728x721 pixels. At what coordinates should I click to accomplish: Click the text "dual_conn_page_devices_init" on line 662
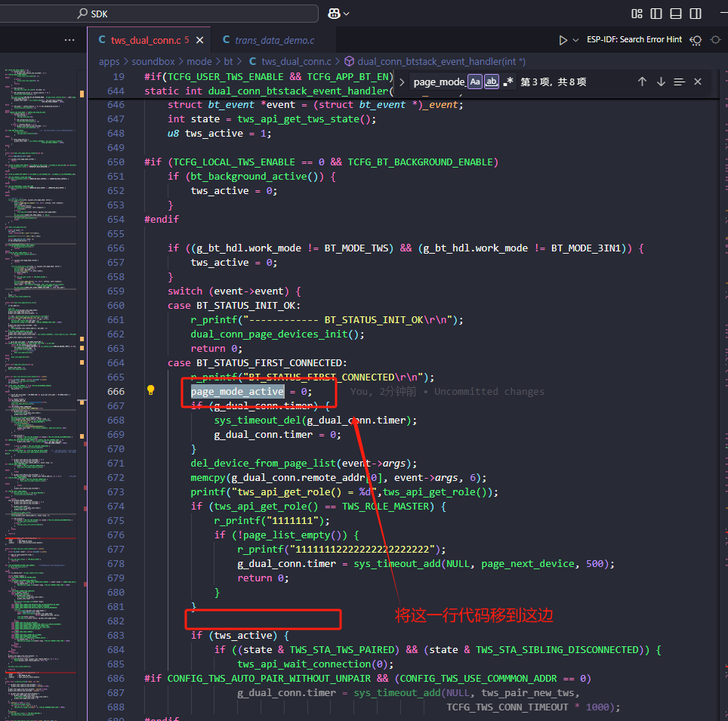pyautogui.click(x=269, y=334)
